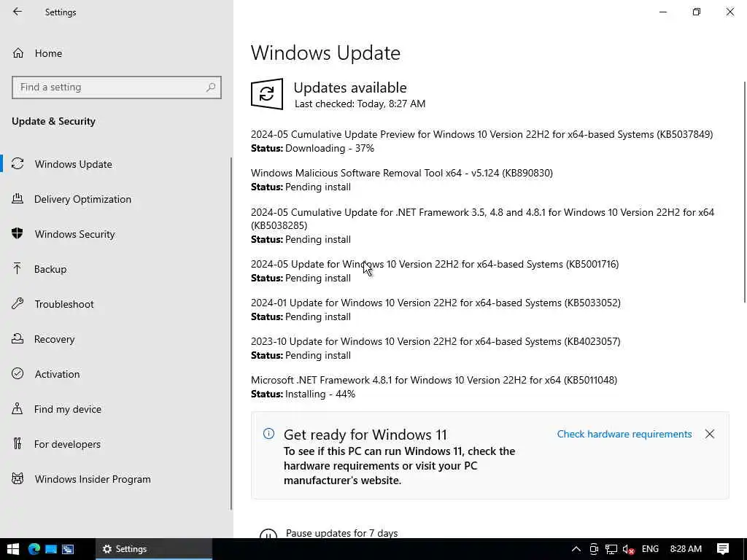
Task: Click the KB5037849 Cumulative Update Preview entry
Action: coord(481,134)
